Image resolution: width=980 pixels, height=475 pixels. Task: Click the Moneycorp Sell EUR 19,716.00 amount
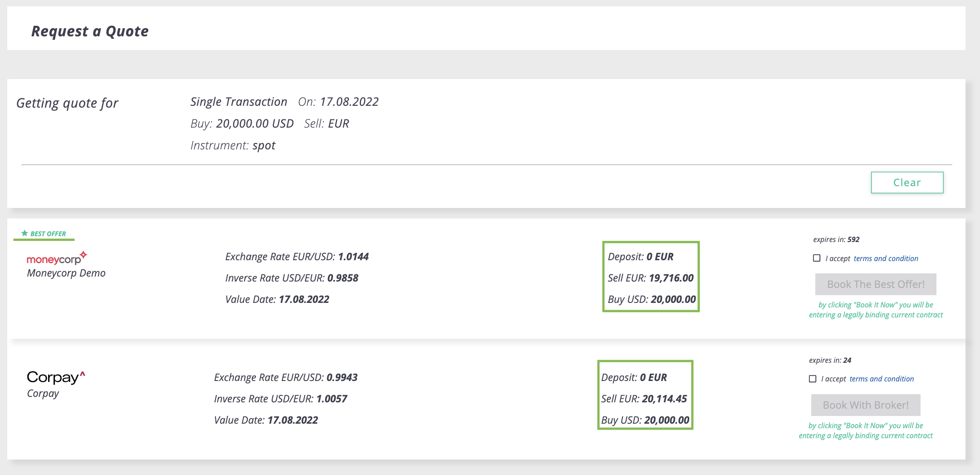(671, 278)
